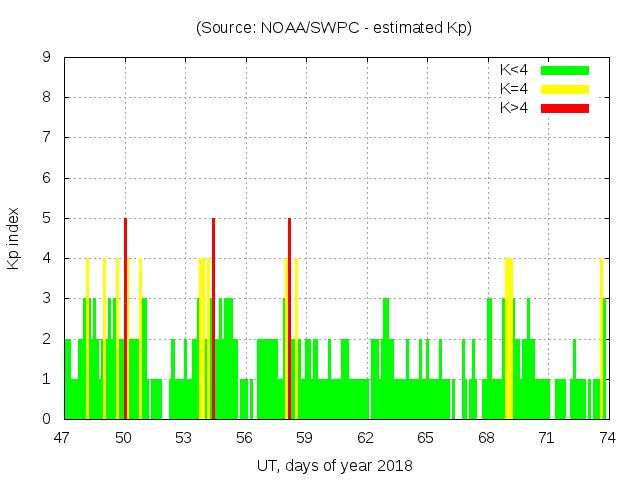
Task: Click the x-axis tick label 56
Action: click(245, 437)
